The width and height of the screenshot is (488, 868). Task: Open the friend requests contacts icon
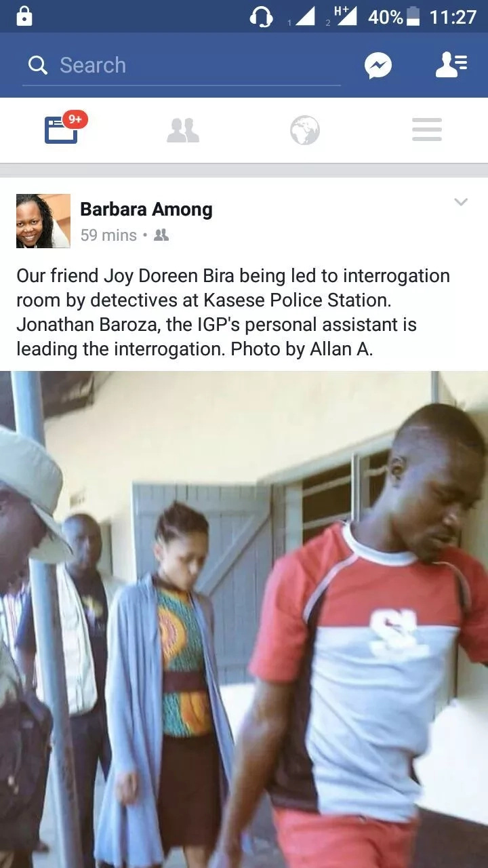coord(451,64)
